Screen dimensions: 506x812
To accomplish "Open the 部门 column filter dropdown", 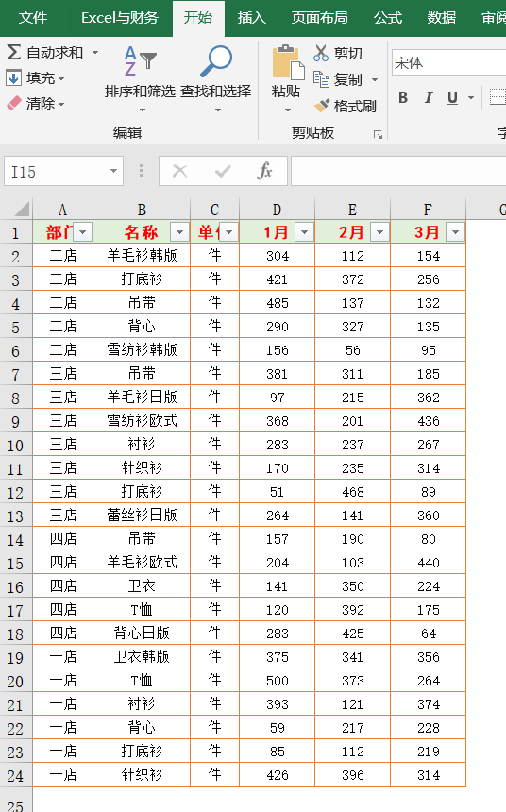I will click(x=83, y=232).
